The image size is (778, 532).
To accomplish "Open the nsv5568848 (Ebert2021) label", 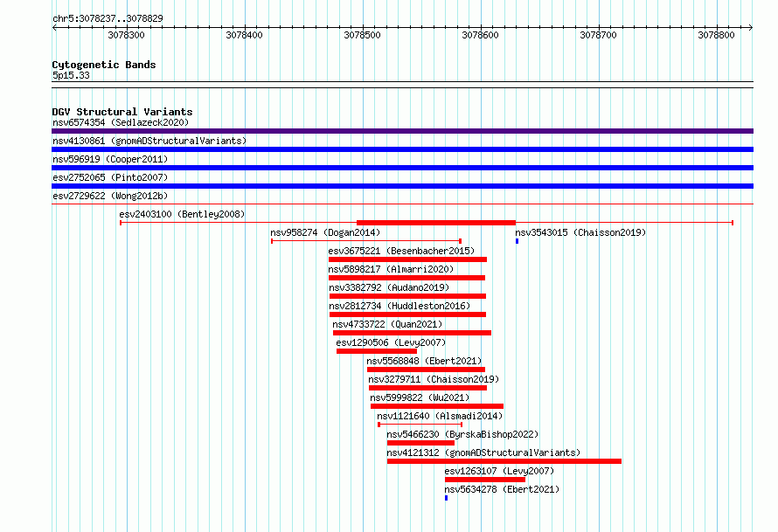I will 424,361.
